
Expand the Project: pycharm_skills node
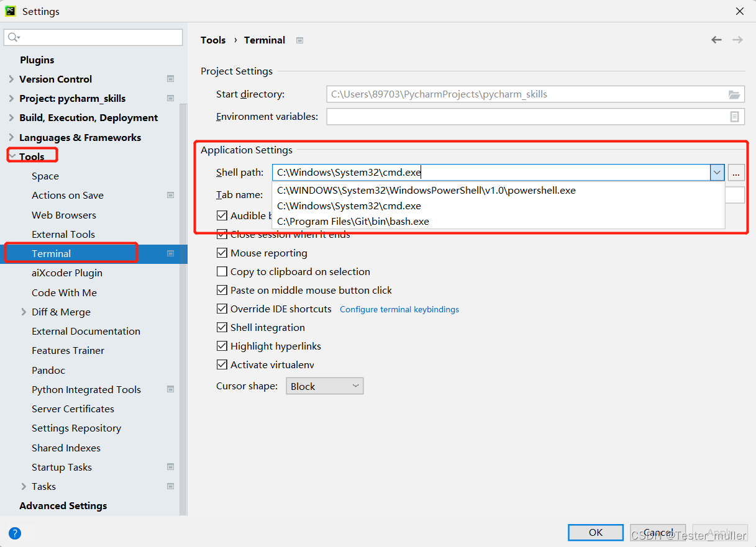(11, 98)
